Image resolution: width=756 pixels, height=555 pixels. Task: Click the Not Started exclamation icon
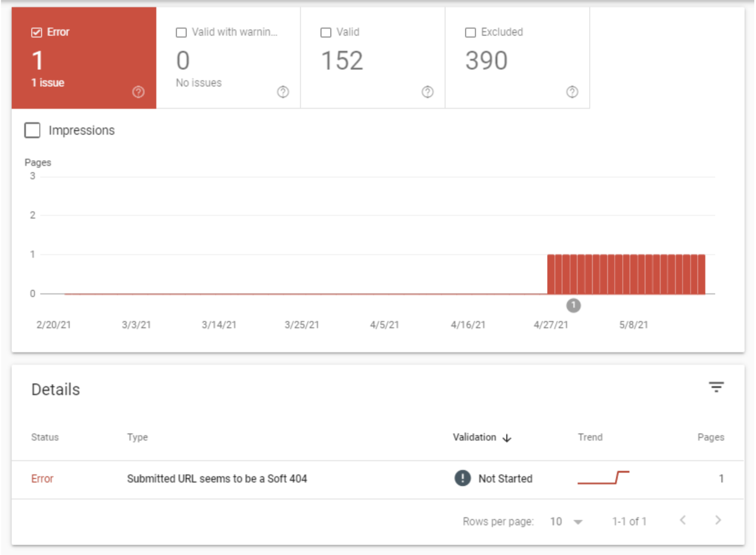462,478
